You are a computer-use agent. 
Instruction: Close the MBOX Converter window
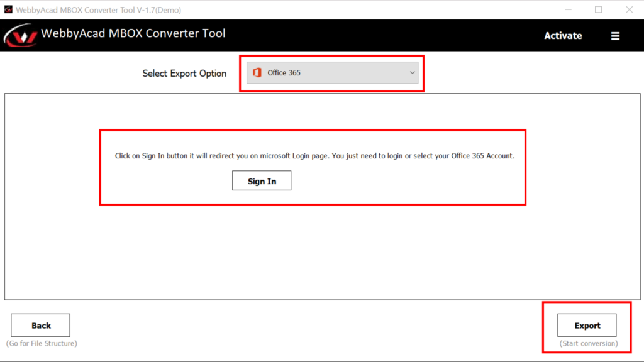(x=628, y=9)
